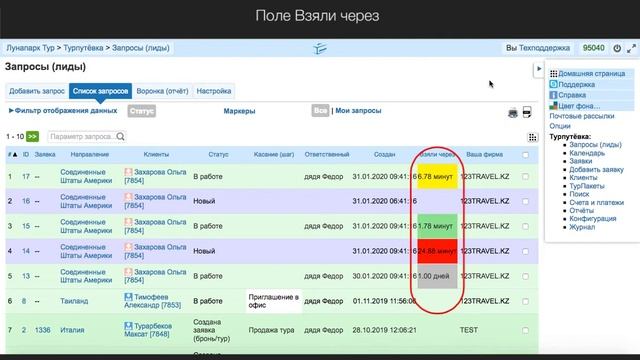Open Клиенты in sidebar menu
This screenshot has height=360, width=640.
583,178
